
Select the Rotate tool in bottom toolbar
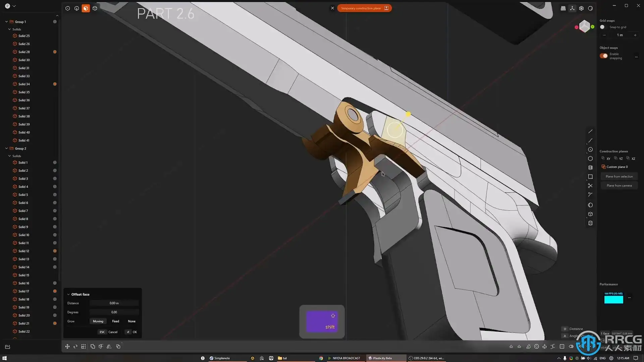point(75,346)
